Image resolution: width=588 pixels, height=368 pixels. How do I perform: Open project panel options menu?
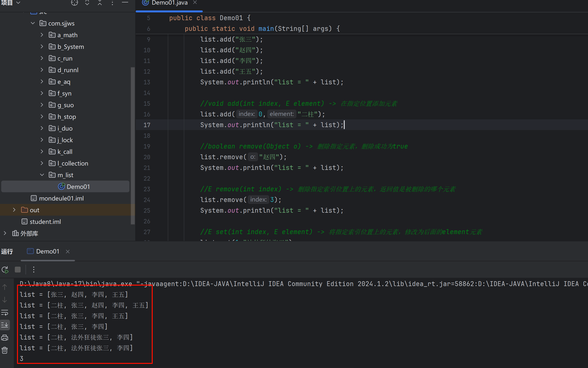point(112,3)
